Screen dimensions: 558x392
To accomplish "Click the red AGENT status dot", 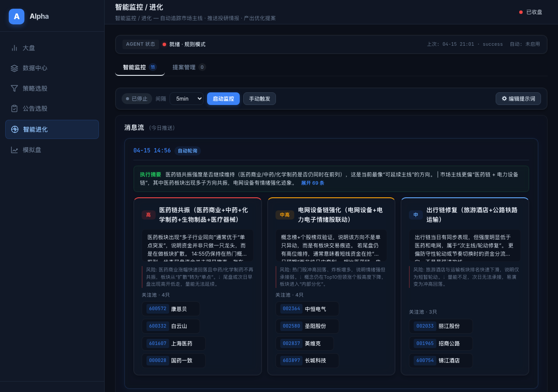I will click(x=164, y=44).
